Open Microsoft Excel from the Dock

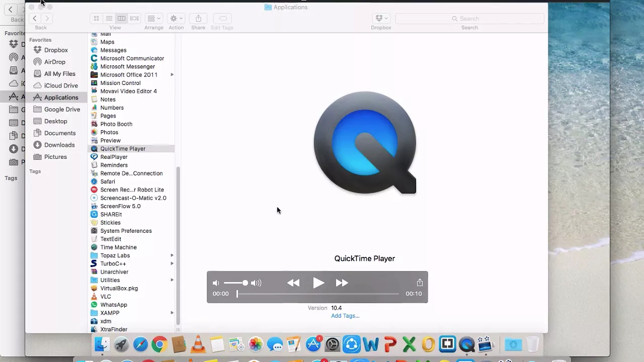pos(409,344)
